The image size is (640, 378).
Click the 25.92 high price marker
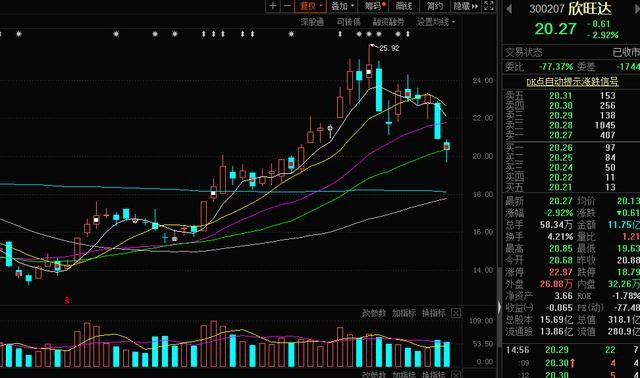pos(389,48)
